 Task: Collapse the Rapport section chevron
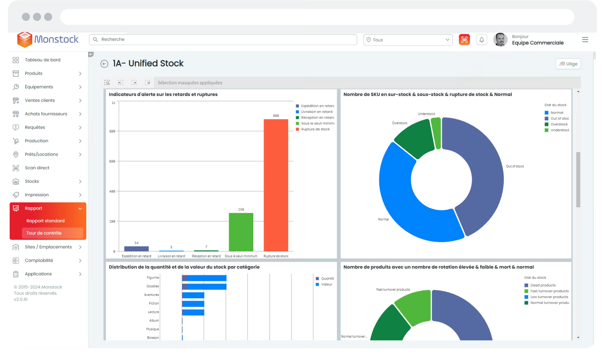[x=80, y=209]
